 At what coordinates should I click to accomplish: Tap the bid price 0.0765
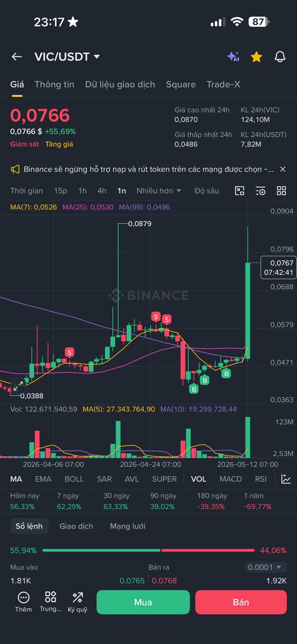[132, 581]
